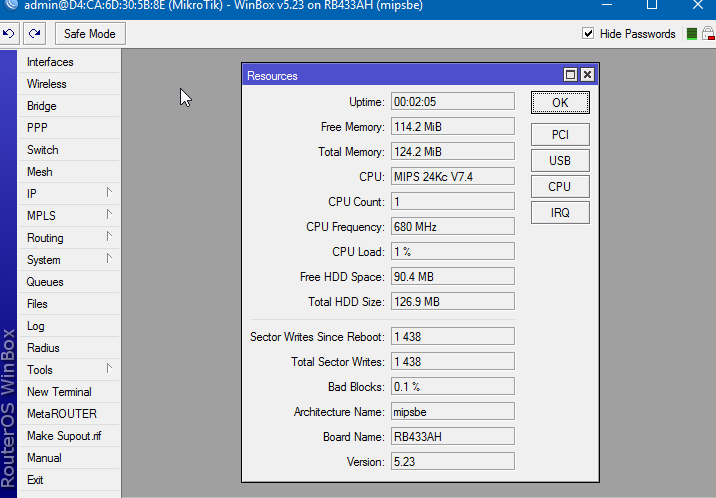Click the Undo arrow icon
The image size is (716, 498).
click(9, 33)
